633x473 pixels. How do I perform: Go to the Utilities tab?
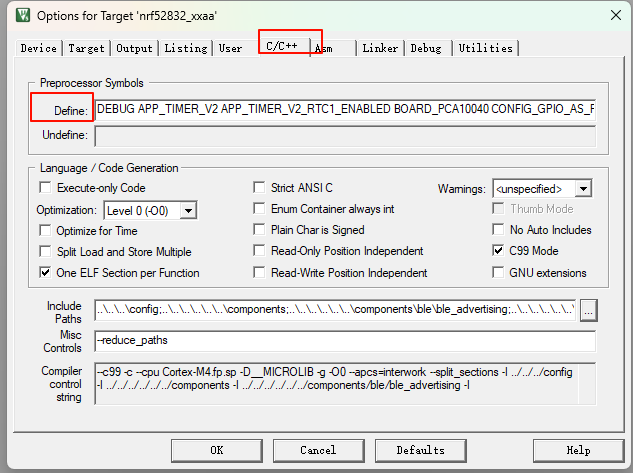(x=485, y=48)
